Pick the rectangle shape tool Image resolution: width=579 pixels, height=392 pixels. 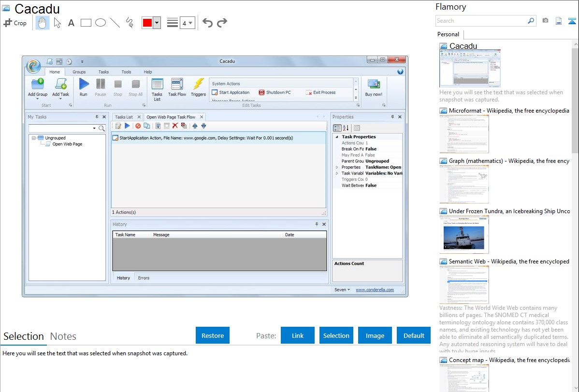coord(86,23)
